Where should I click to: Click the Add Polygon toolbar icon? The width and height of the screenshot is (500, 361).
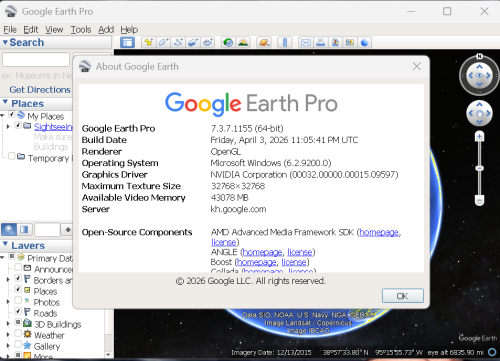click(163, 43)
